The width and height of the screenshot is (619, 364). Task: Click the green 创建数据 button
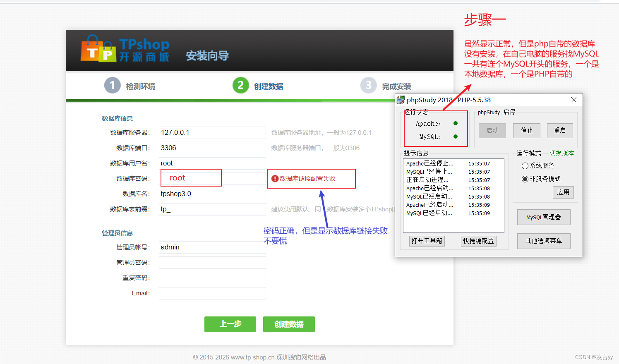(289, 324)
